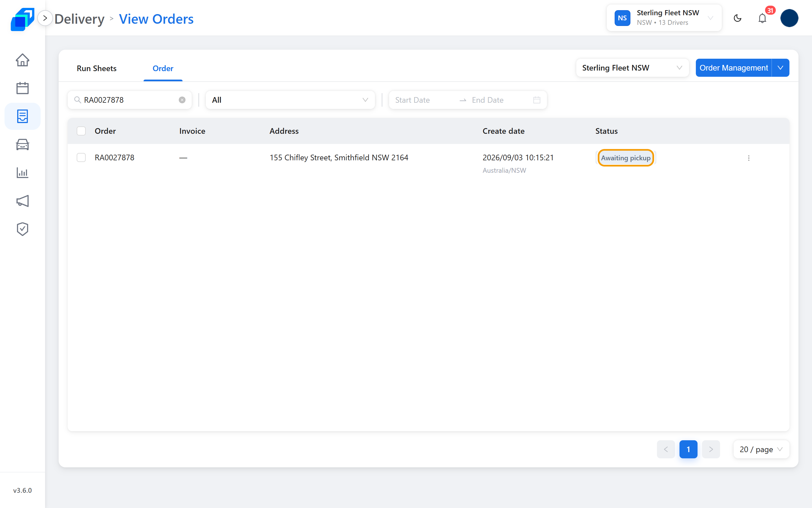Expand the Order Management arrow menu
This screenshot has height=508, width=812.
pos(780,68)
